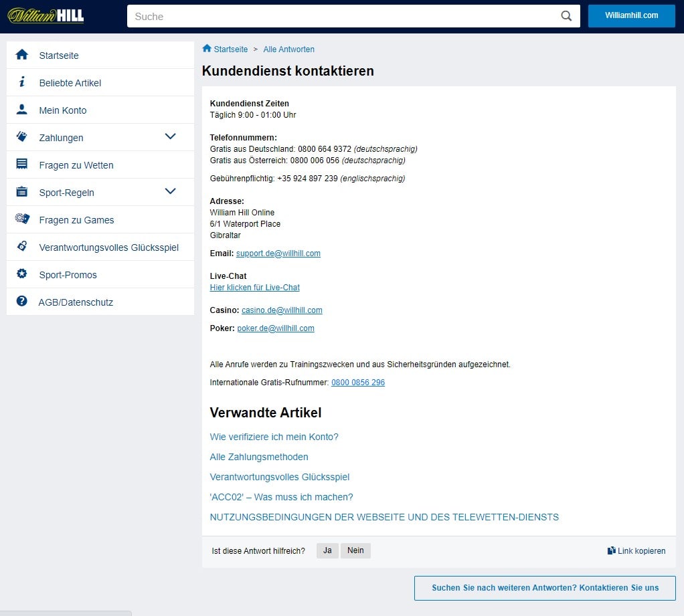The image size is (684, 616).
Task: Click the Williamhill.com button
Action: tap(631, 15)
